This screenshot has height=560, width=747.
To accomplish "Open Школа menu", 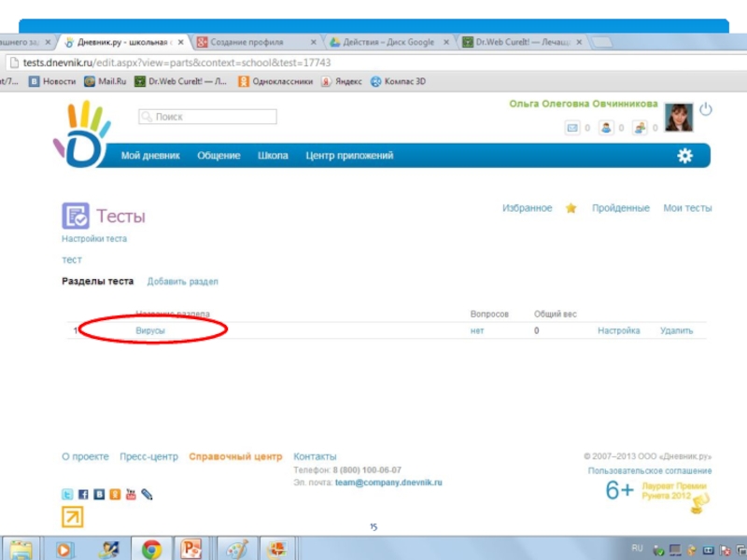I will click(273, 156).
